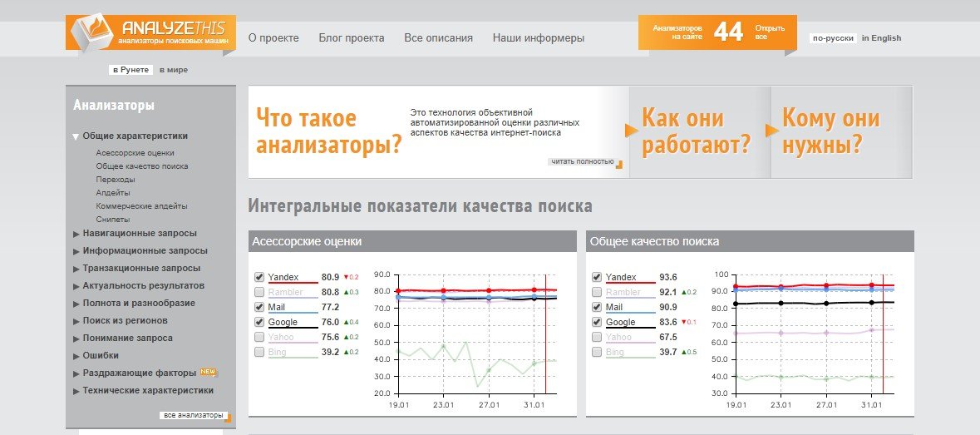Open Все описания section
The height and width of the screenshot is (435, 980).
438,38
